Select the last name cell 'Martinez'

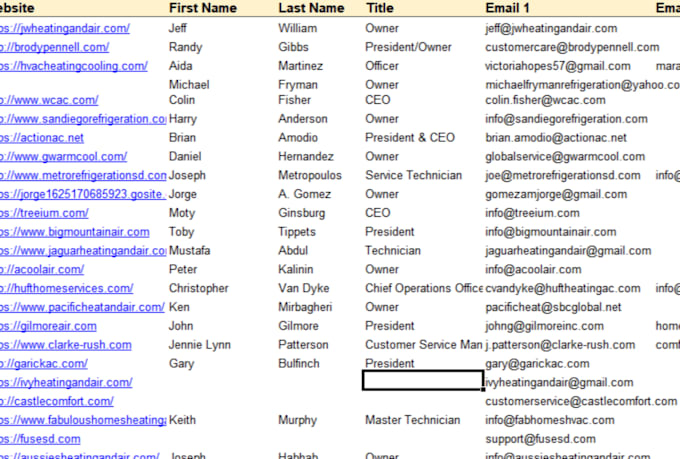(x=301, y=66)
